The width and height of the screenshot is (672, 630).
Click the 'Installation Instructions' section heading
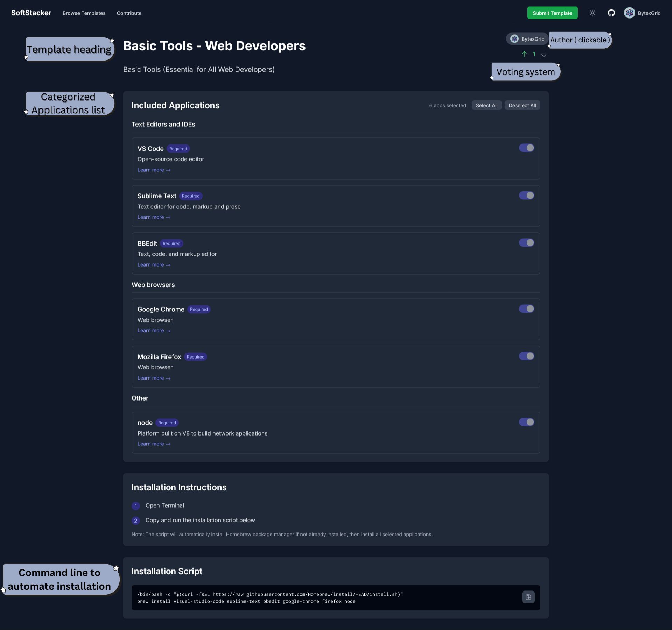[x=179, y=487]
